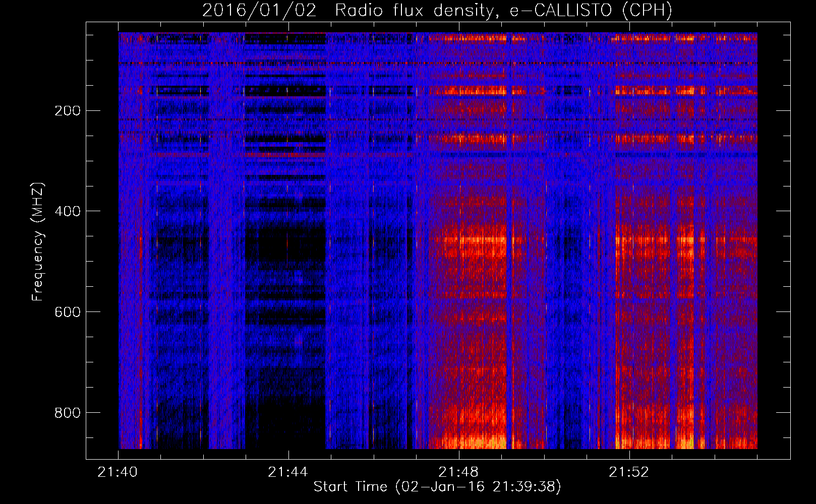Click the 21:52 time tick label
Image resolution: width=816 pixels, height=504 pixels.
click(629, 472)
